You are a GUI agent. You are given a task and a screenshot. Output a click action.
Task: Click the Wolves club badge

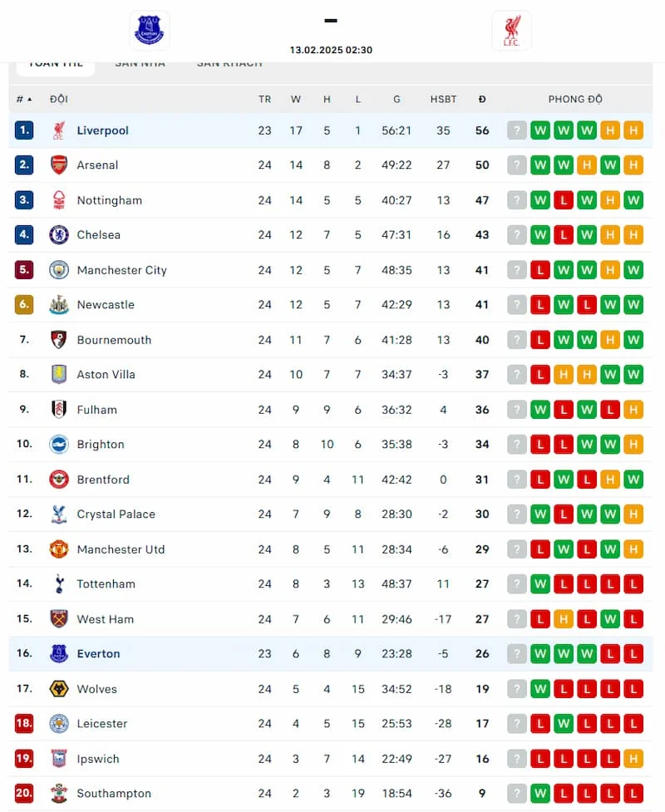click(59, 689)
